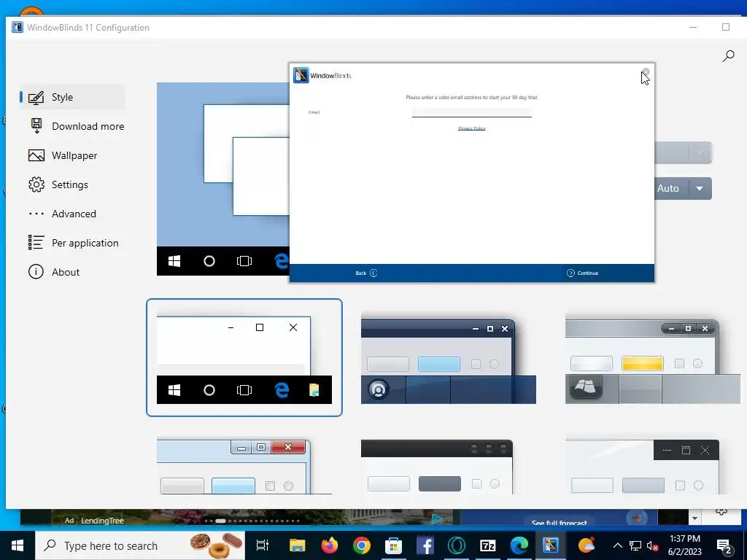Select Wallpaper in the sidebar
Viewport: 747px width, 560px height.
coord(63,155)
